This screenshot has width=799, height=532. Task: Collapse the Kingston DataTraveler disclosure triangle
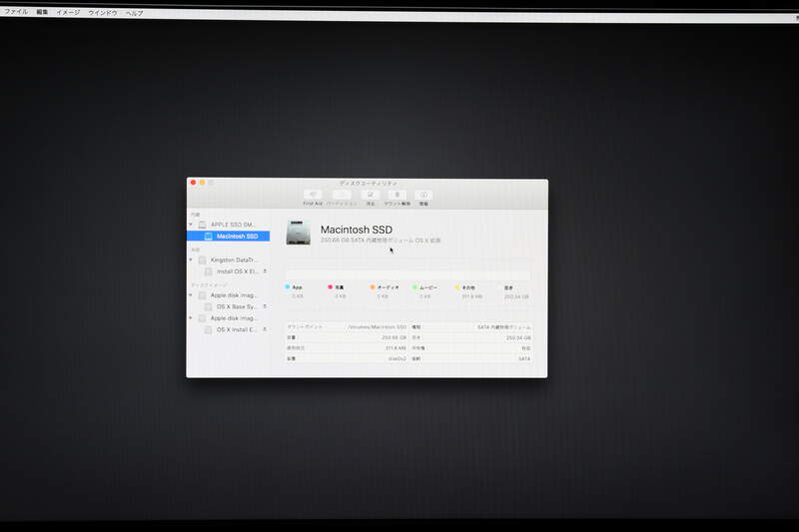click(191, 261)
